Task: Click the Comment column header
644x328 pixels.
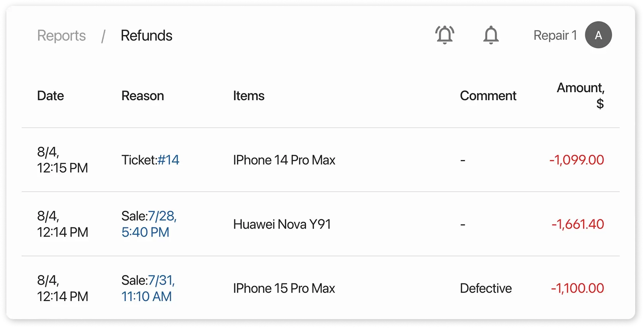Action: (x=488, y=96)
